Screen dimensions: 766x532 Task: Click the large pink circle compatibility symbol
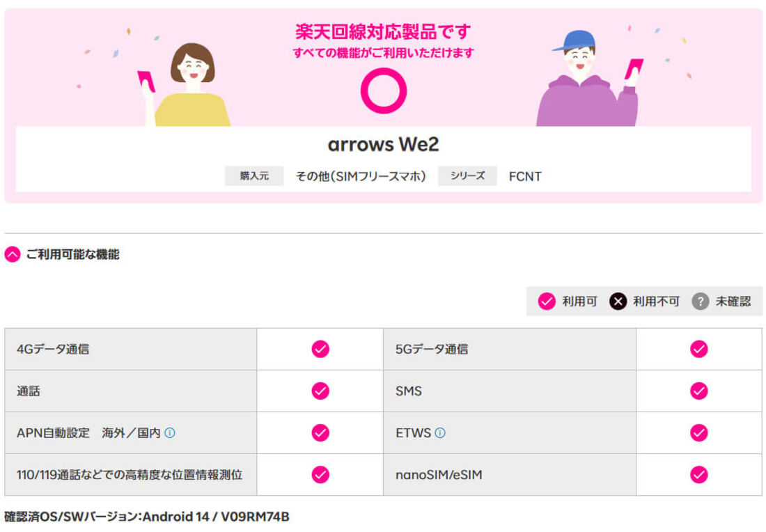point(383,91)
